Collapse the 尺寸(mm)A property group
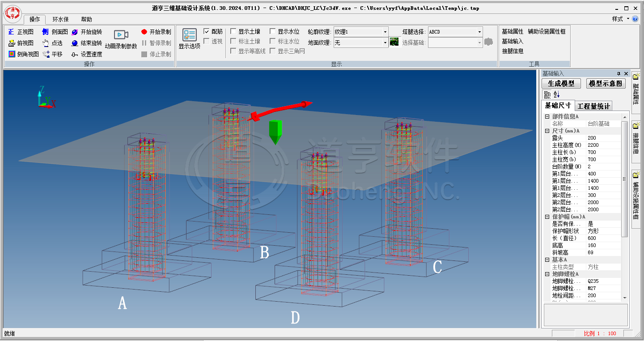Screen dimensions: 644x341 pyautogui.click(x=547, y=131)
